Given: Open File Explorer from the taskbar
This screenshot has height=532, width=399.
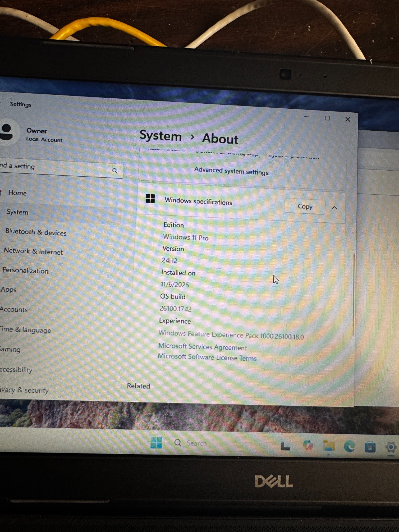Looking at the screenshot, I should [x=329, y=446].
